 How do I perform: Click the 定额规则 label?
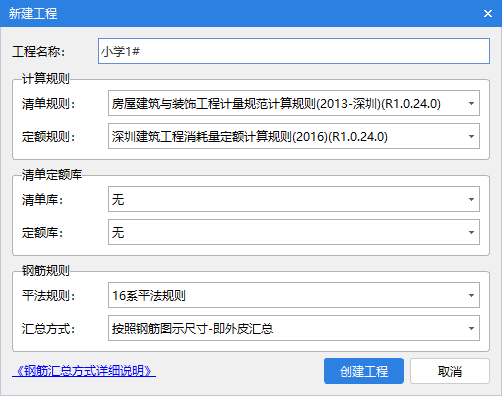coord(49,136)
